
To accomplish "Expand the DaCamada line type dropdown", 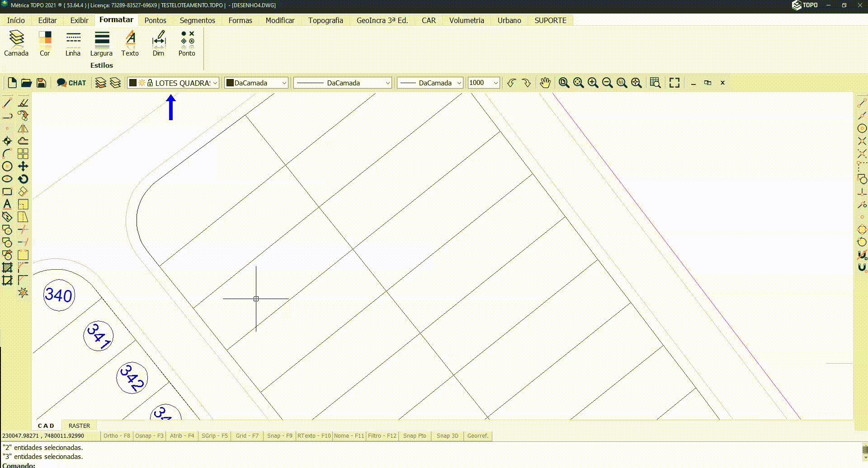I will point(388,83).
